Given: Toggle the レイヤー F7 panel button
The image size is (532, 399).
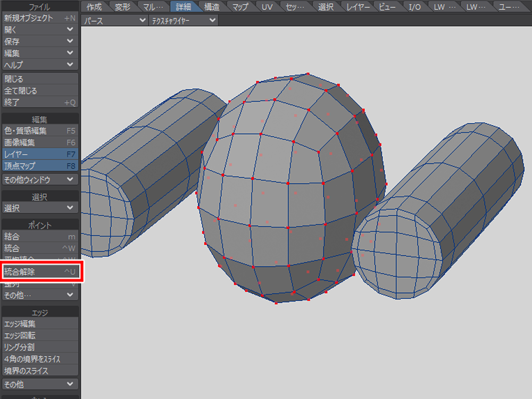Looking at the screenshot, I should (x=40, y=154).
